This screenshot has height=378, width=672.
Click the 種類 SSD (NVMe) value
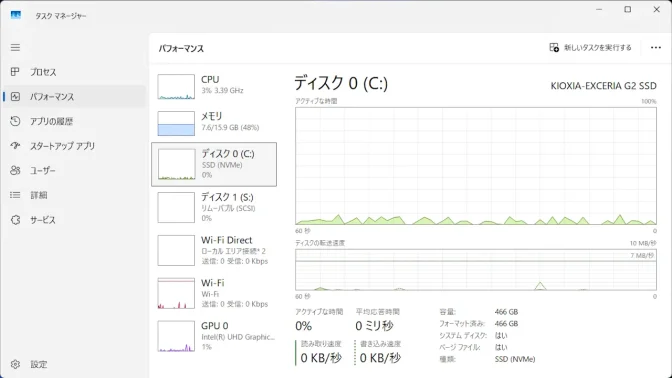pos(515,359)
